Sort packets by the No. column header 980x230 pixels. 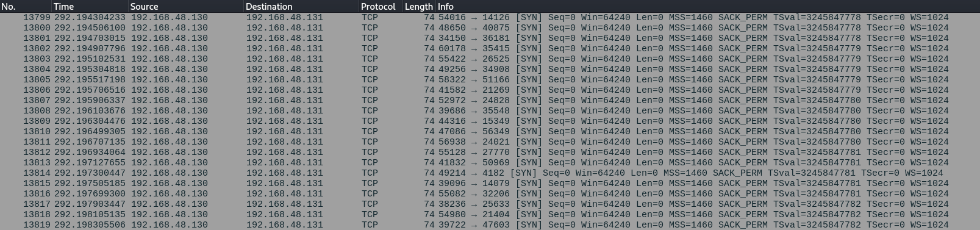point(26,6)
